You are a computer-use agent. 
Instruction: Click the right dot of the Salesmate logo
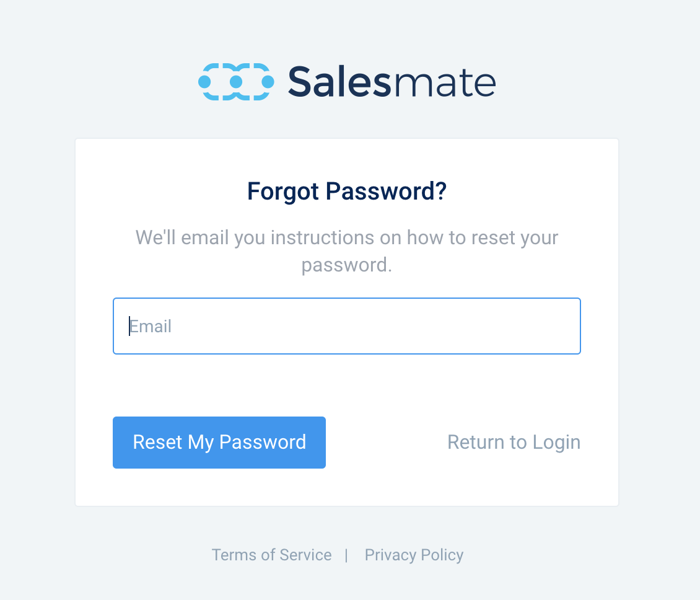(268, 82)
